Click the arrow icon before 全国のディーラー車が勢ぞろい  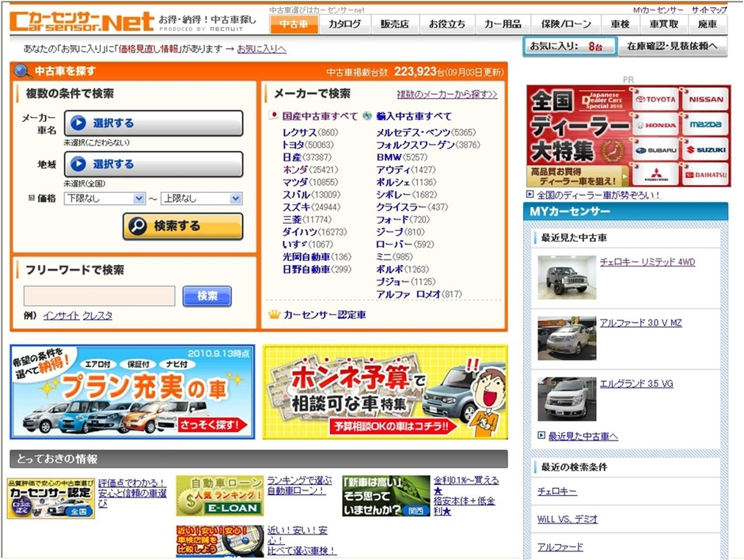tap(530, 194)
